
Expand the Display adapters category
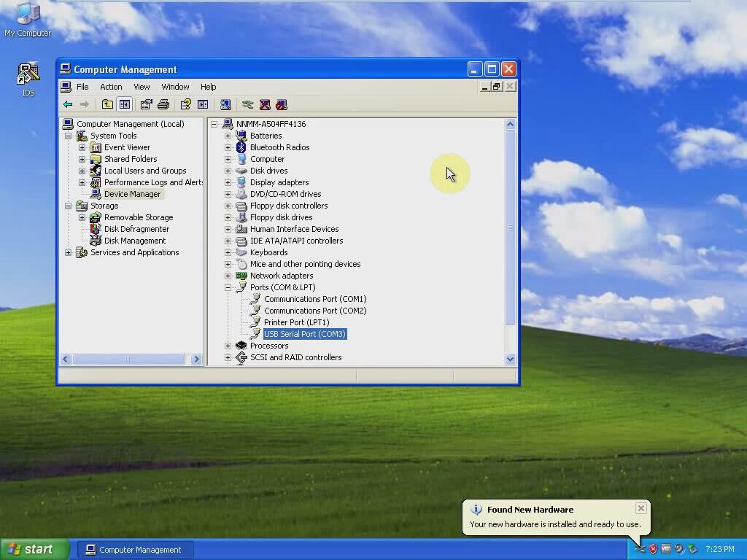click(x=228, y=182)
